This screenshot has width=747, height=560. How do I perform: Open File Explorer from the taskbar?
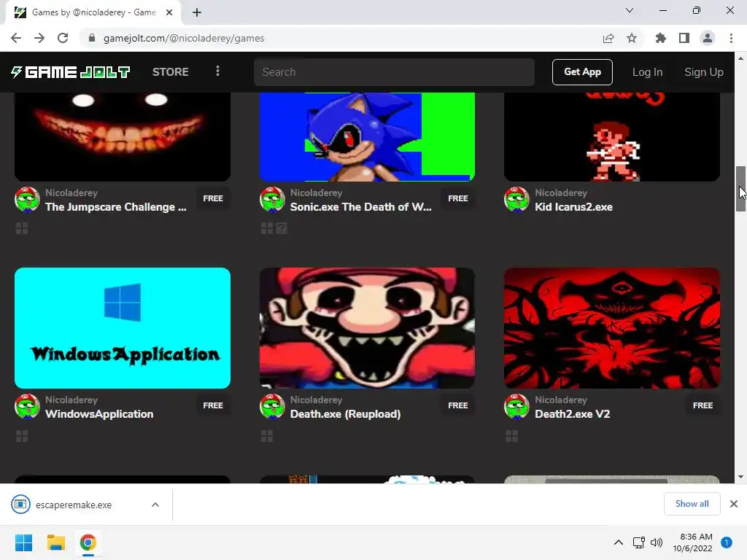click(x=55, y=542)
